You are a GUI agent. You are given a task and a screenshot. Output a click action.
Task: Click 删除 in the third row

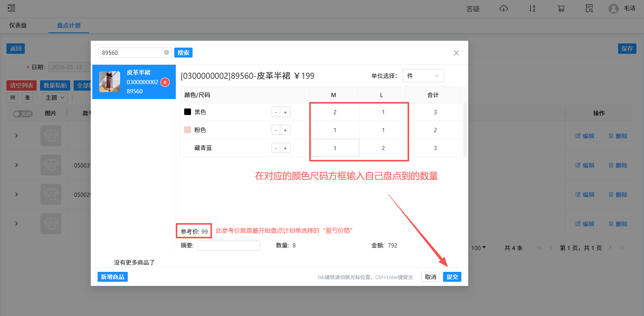[618, 195]
